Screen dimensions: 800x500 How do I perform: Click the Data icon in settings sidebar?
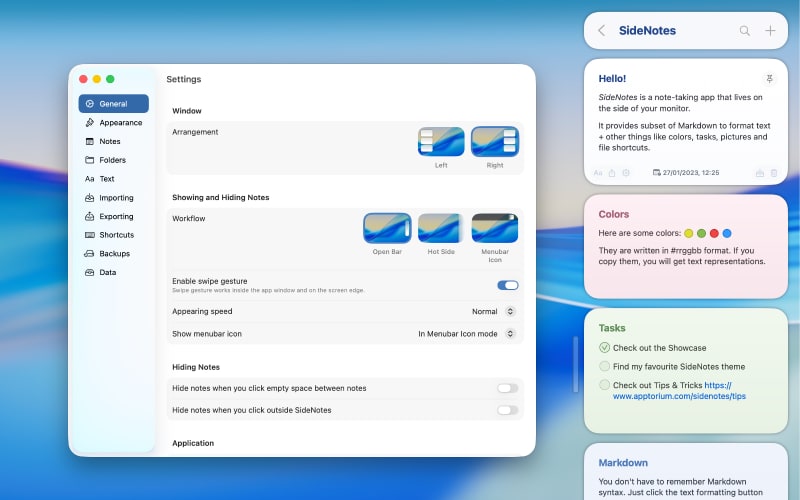89,272
